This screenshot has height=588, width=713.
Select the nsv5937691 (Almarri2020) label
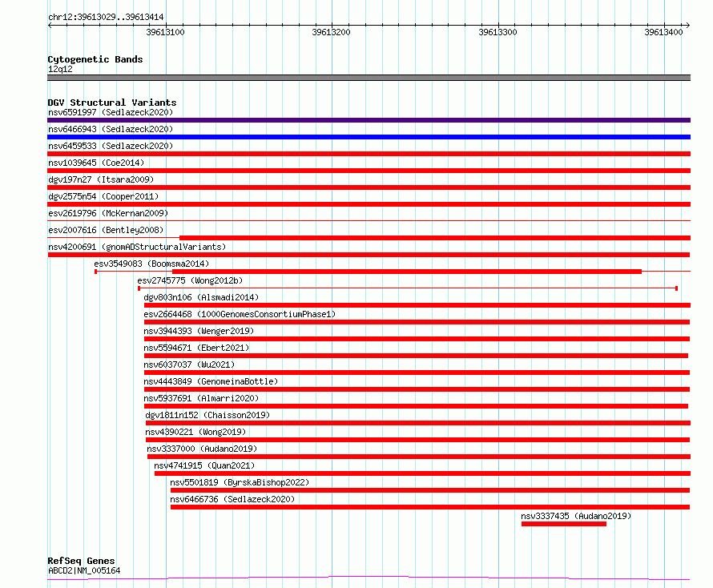[201, 398]
